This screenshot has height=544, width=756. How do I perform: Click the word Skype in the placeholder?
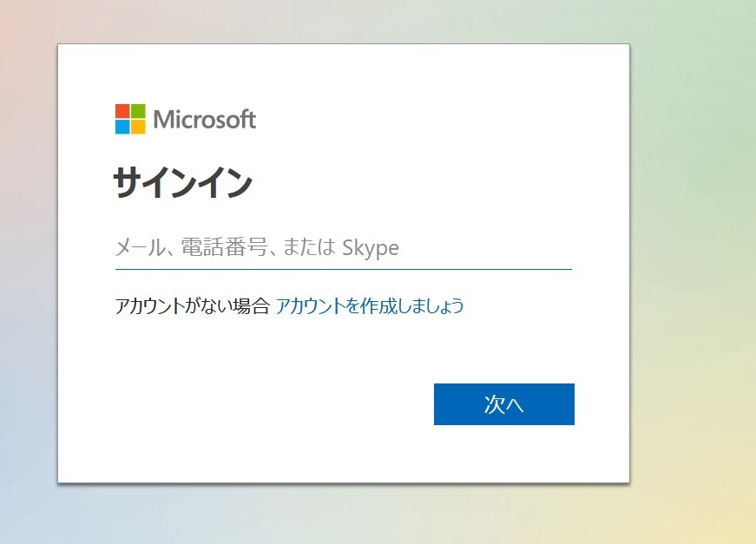point(371,248)
